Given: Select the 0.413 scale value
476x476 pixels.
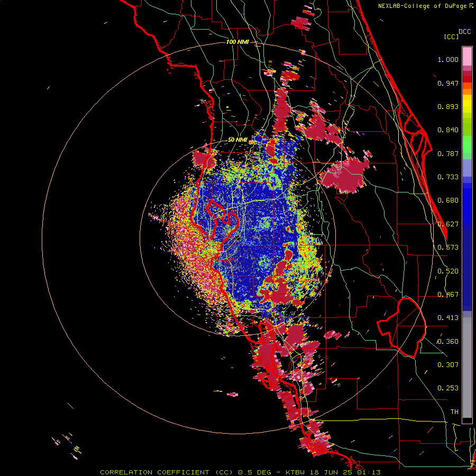Looking at the screenshot, I should tap(448, 318).
